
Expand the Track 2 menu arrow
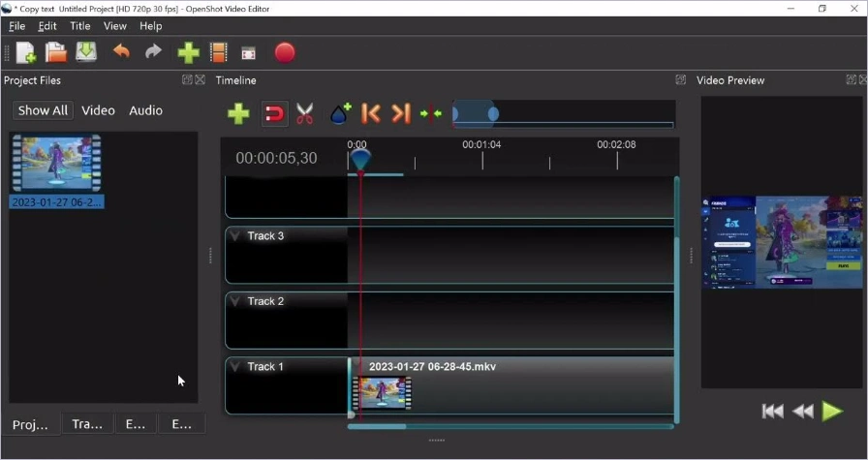(x=234, y=301)
